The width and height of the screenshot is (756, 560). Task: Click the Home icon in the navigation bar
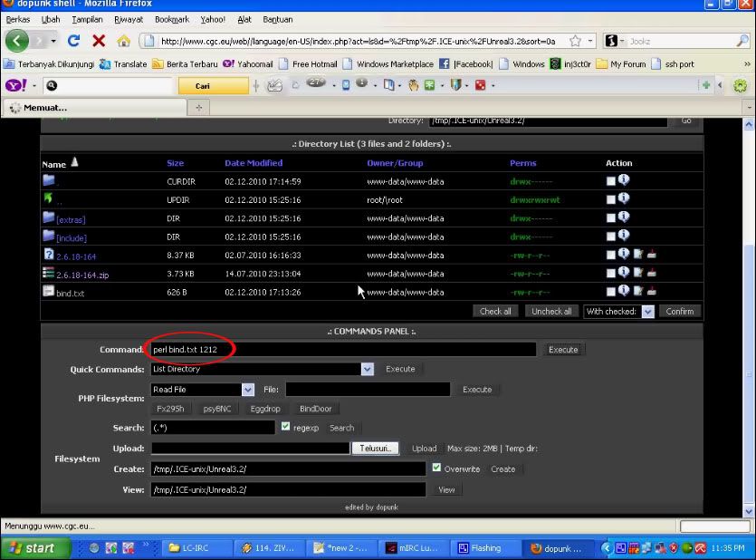tap(124, 41)
